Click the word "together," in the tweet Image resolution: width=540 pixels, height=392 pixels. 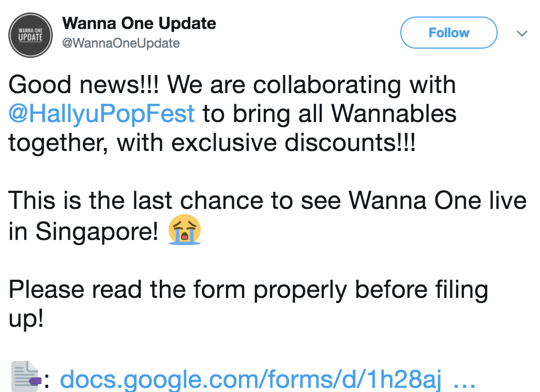click(x=58, y=142)
